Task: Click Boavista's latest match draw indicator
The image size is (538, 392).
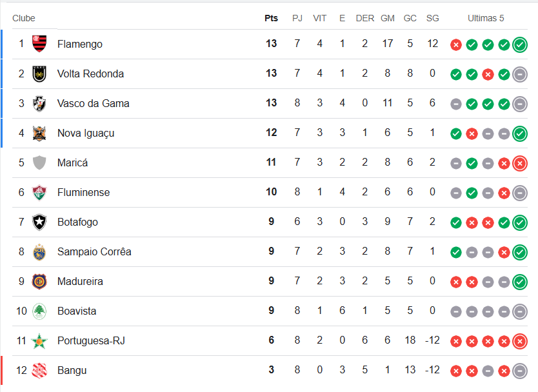Action: (x=519, y=311)
